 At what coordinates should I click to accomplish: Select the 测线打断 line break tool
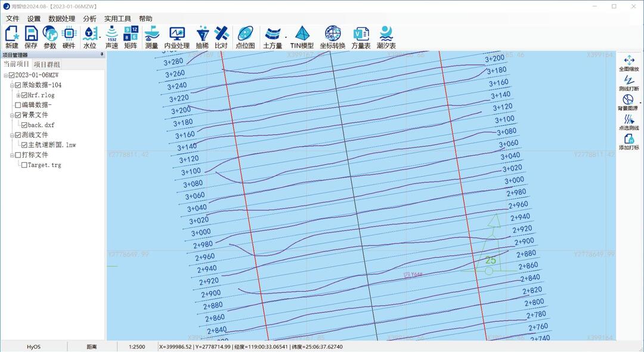coord(628,84)
